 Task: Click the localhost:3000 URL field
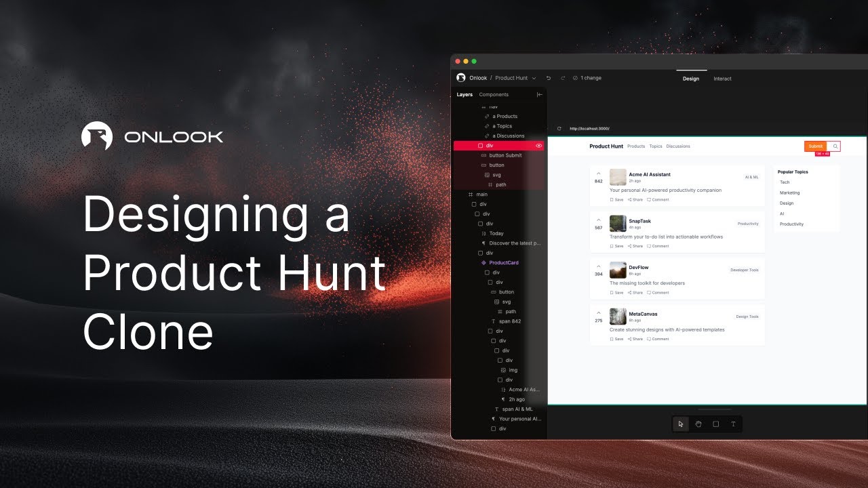click(x=590, y=129)
